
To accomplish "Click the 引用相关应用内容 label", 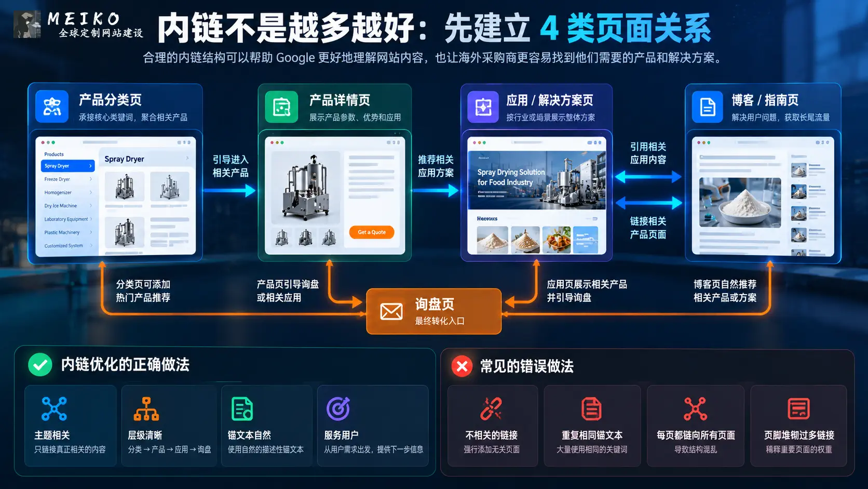I will [x=648, y=153].
